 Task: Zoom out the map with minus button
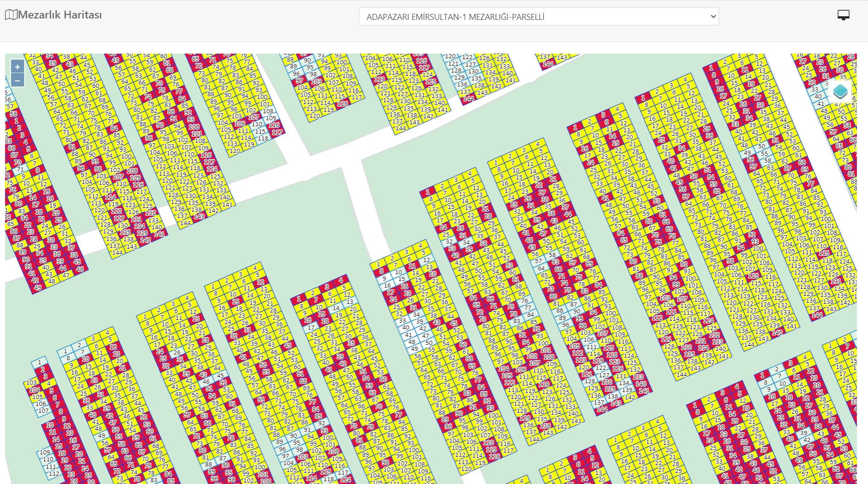(17, 80)
